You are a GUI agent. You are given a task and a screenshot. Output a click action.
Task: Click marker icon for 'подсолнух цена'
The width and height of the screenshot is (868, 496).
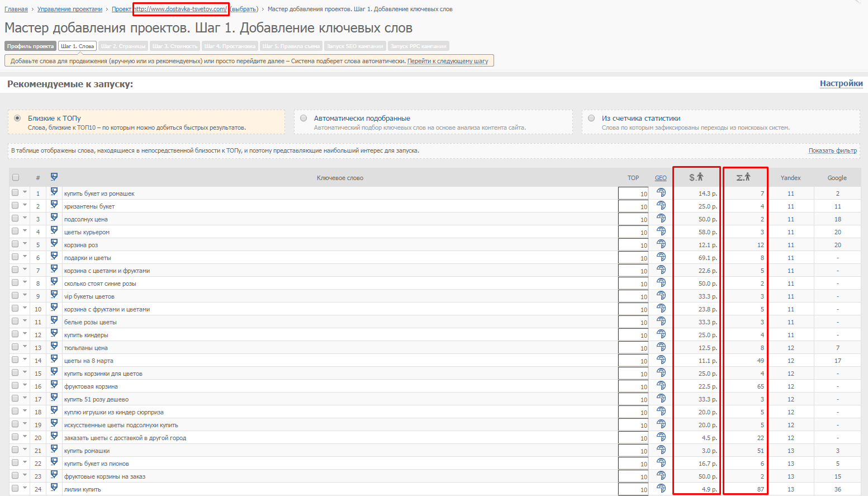(x=54, y=218)
